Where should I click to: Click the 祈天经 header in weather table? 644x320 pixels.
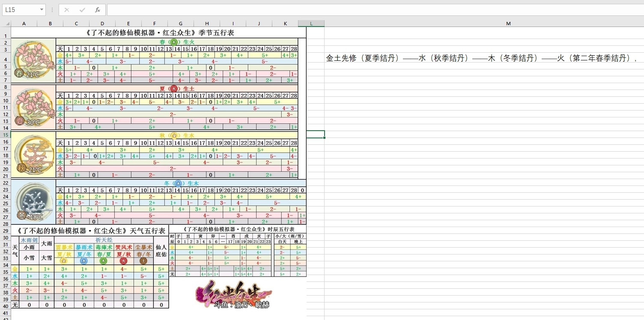coord(104,240)
